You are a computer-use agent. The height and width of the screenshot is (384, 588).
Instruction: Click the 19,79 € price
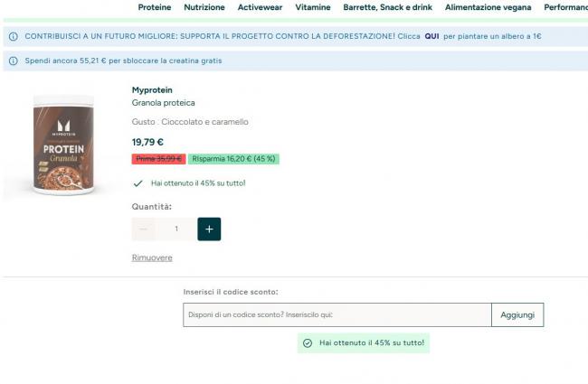[x=147, y=143]
